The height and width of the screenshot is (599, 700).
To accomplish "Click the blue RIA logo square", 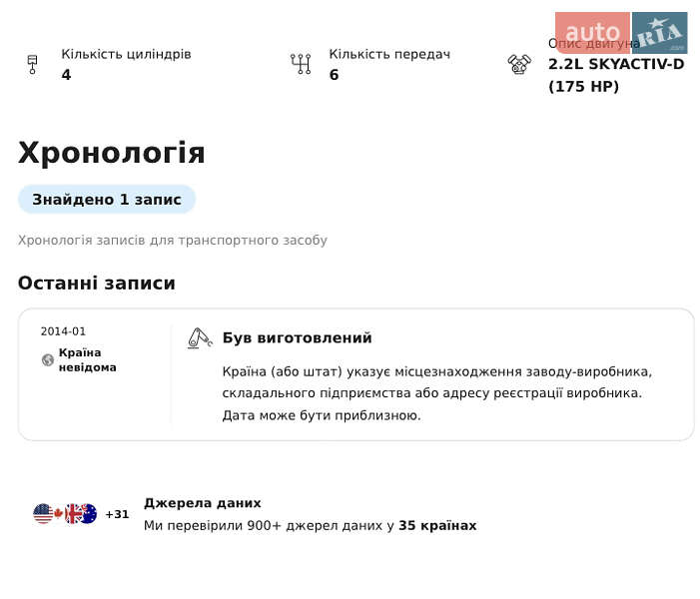I will (659, 33).
